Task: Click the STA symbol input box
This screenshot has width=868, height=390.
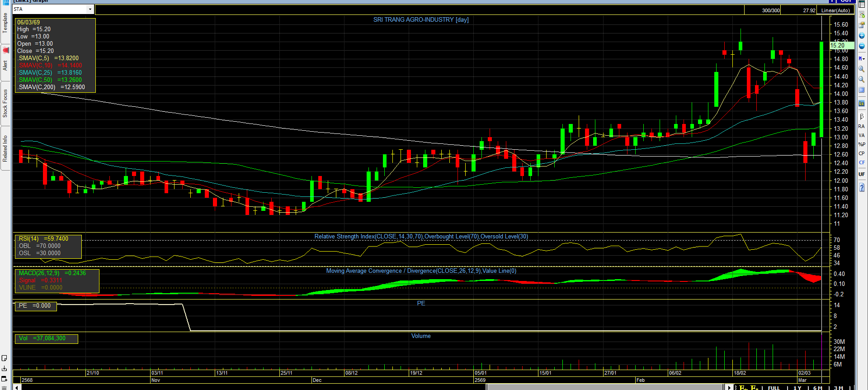Action: 50,10
